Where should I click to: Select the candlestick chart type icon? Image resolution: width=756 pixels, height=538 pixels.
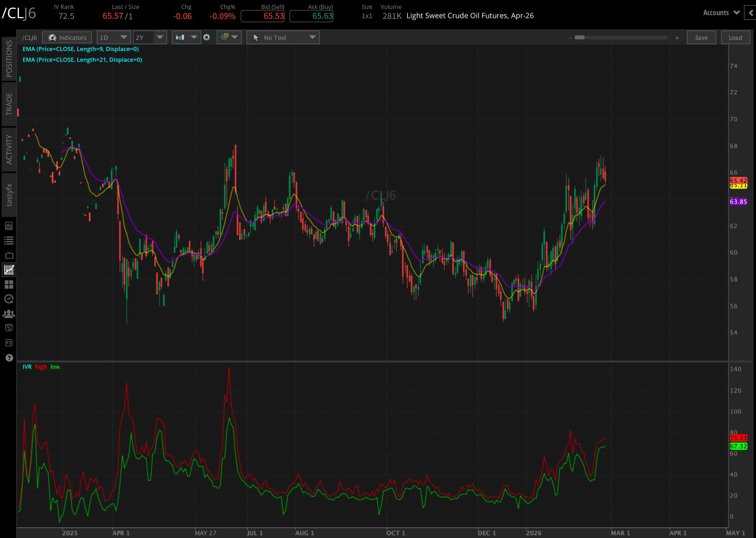point(180,37)
